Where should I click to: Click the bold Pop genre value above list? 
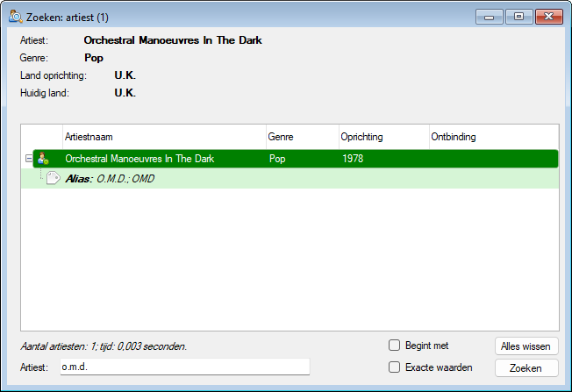coord(94,58)
